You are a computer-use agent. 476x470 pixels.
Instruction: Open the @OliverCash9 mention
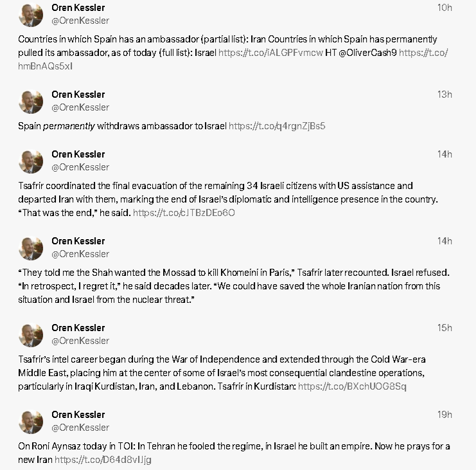(x=367, y=53)
